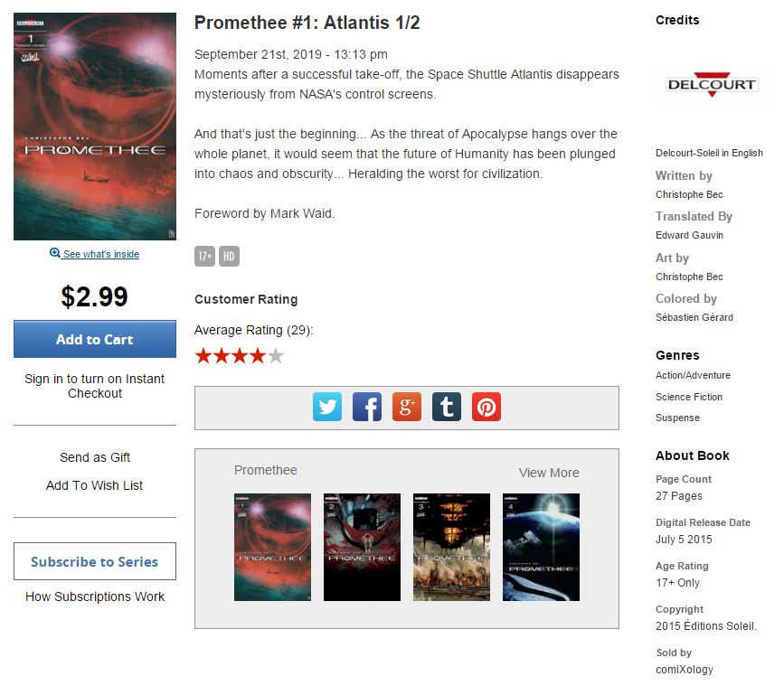Click the 17+ age rating badge
The height and width of the screenshot is (695, 784).
point(205,257)
